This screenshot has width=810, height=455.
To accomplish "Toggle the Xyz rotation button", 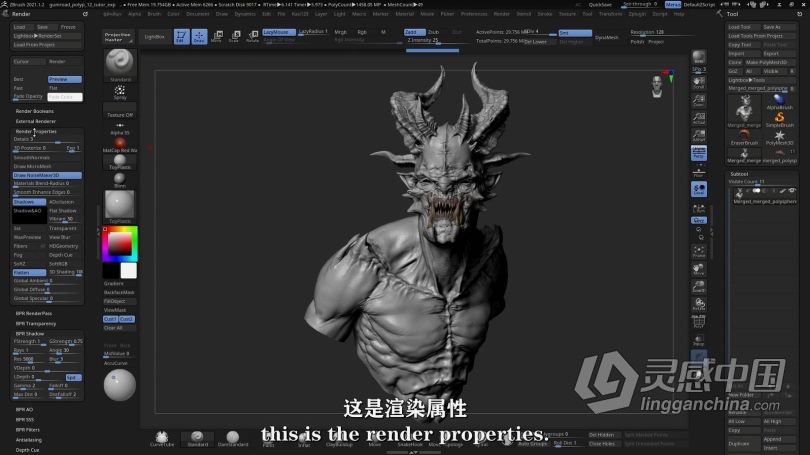I will coord(699,221).
